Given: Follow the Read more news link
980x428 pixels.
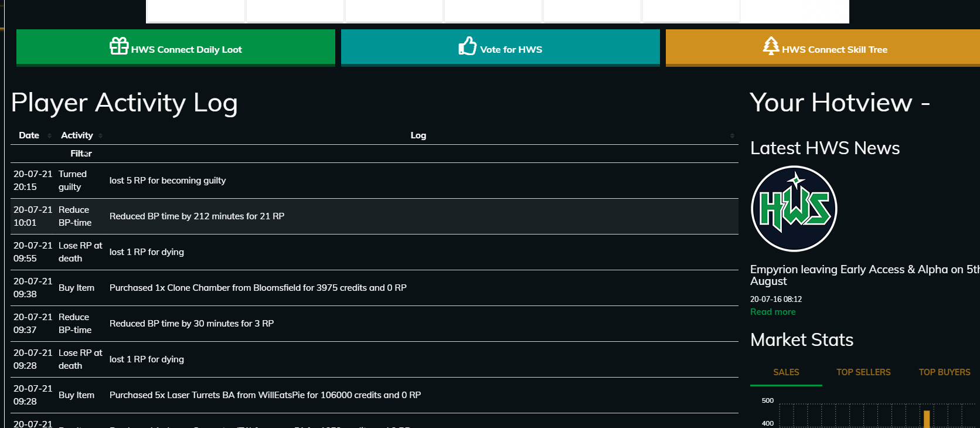Looking at the screenshot, I should [773, 312].
